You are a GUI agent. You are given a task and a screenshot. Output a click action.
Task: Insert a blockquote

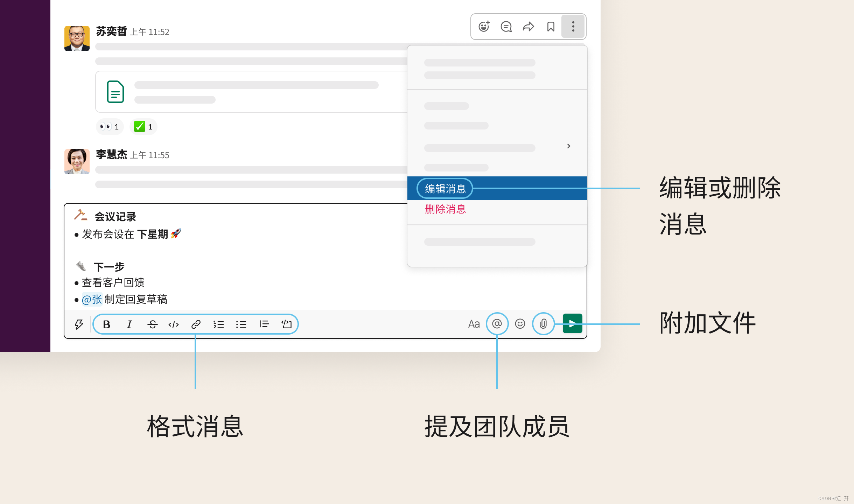click(x=264, y=324)
